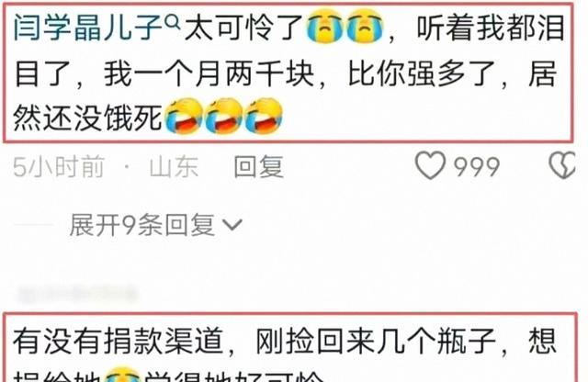Click the 山东 location label

tap(174, 166)
